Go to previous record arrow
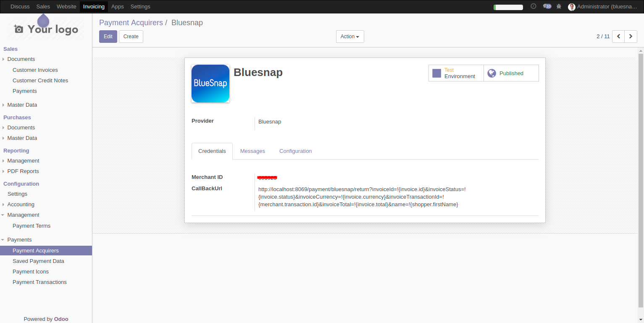This screenshot has width=644, height=323. tap(618, 37)
